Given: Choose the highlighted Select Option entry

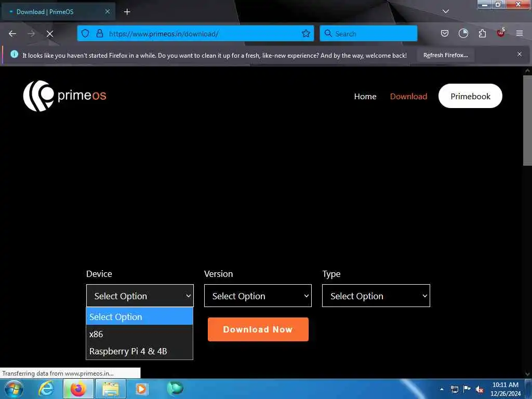Looking at the screenshot, I should coord(139,316).
